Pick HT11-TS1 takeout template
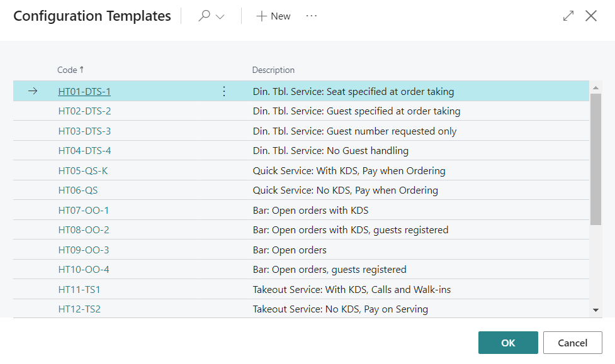The width and height of the screenshot is (615, 364). [x=79, y=290]
